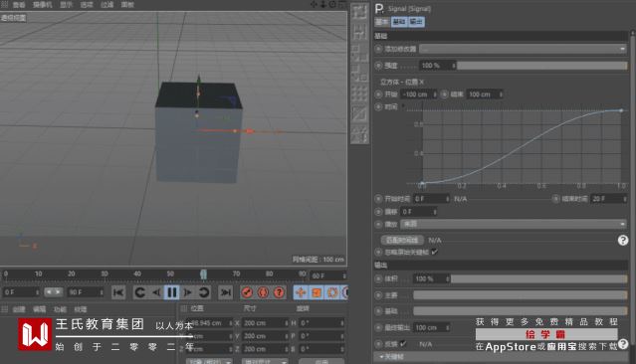Viewport: 636px width, 364px height.
Task: Go to start of animation
Action: (118, 292)
